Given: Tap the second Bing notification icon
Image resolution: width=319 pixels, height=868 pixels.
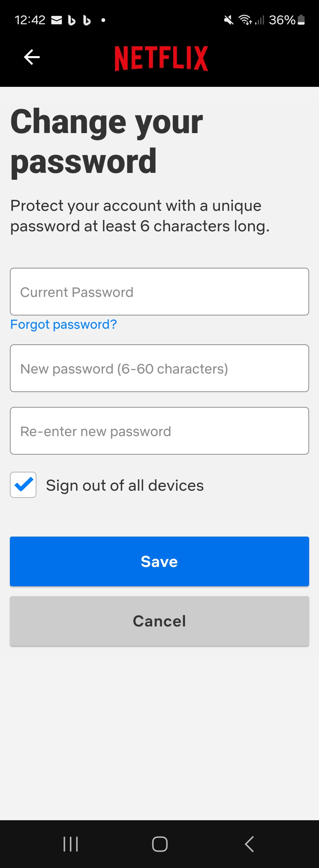Looking at the screenshot, I should 87,20.
